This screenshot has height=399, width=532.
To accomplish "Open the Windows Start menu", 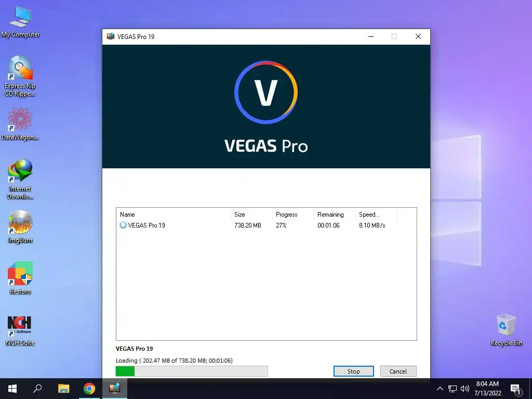I will point(12,389).
